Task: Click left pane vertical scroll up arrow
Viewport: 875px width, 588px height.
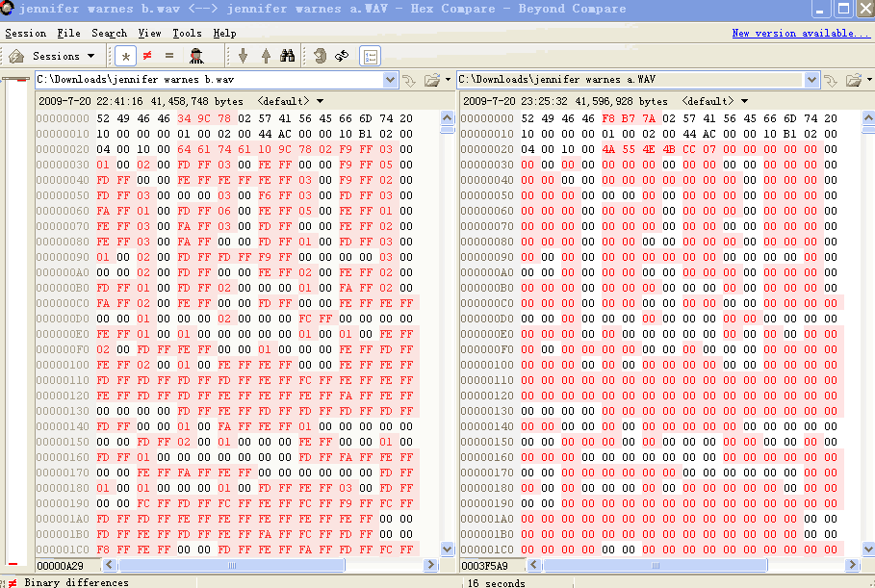Action: tap(447, 117)
